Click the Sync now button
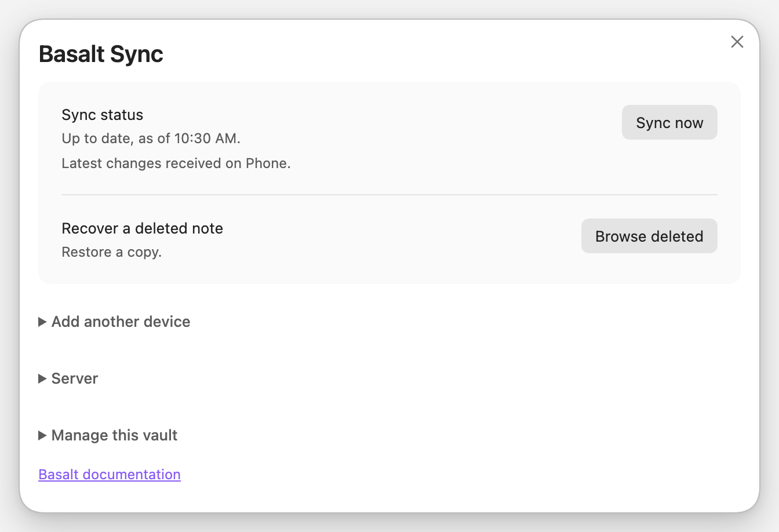This screenshot has width=779, height=532. pyautogui.click(x=669, y=122)
